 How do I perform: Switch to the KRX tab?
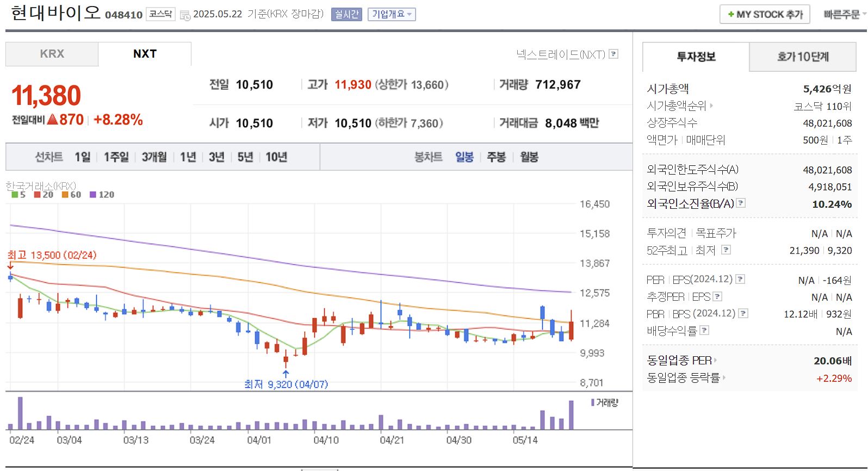pyautogui.click(x=52, y=54)
